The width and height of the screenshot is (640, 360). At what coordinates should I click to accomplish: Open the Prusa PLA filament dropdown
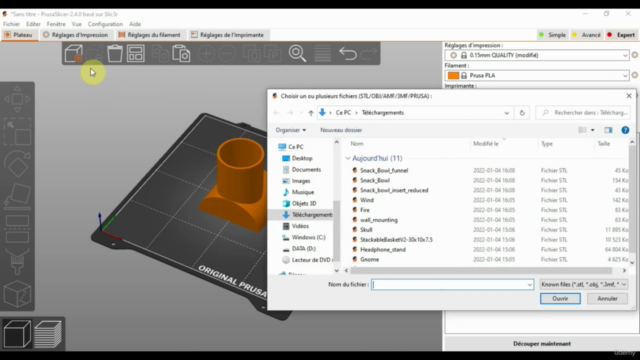pos(537,75)
